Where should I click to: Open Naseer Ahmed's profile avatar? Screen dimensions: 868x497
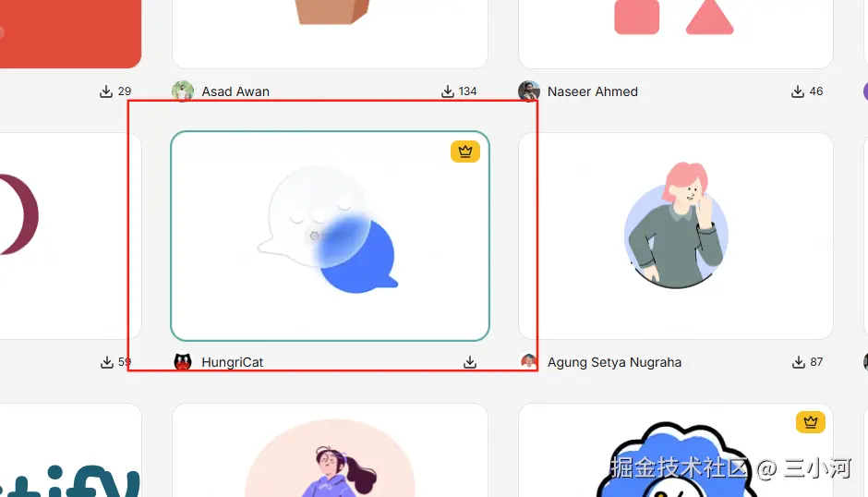[529, 91]
